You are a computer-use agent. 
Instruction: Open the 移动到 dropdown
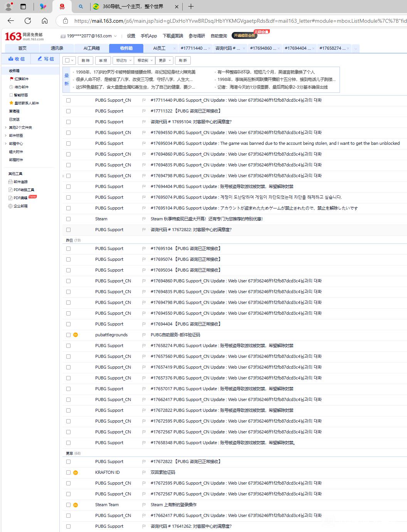click(145, 60)
